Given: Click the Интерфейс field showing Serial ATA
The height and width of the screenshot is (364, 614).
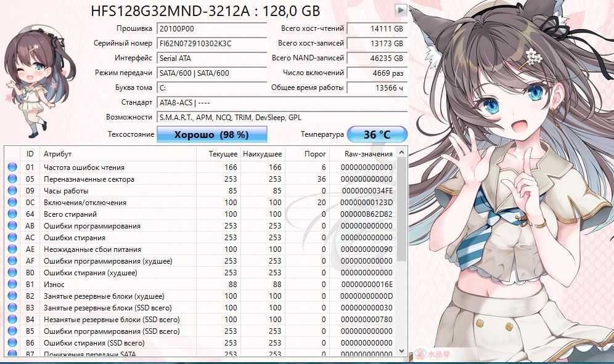Looking at the screenshot, I should click(x=212, y=59).
